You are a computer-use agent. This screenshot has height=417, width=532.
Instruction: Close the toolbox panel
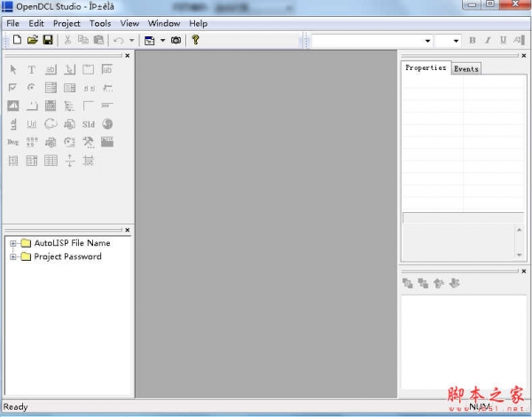click(x=127, y=55)
